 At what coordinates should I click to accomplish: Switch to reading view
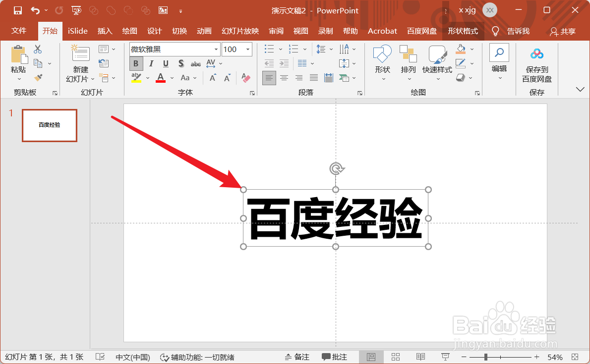(x=420, y=357)
